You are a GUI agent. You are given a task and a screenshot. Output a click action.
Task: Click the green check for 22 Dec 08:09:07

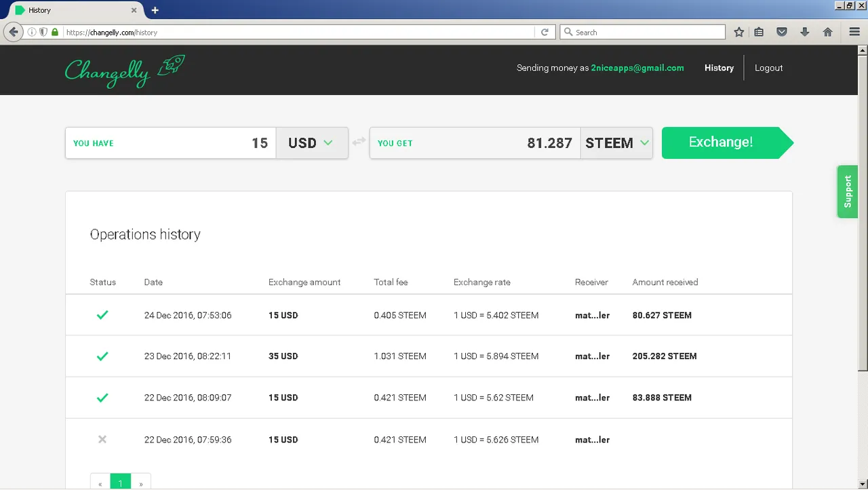click(102, 398)
